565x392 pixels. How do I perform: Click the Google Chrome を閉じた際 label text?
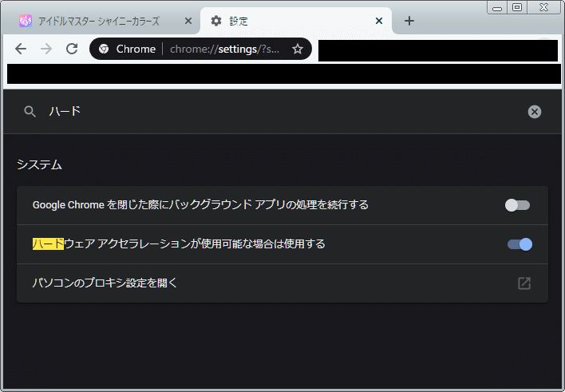(200, 205)
